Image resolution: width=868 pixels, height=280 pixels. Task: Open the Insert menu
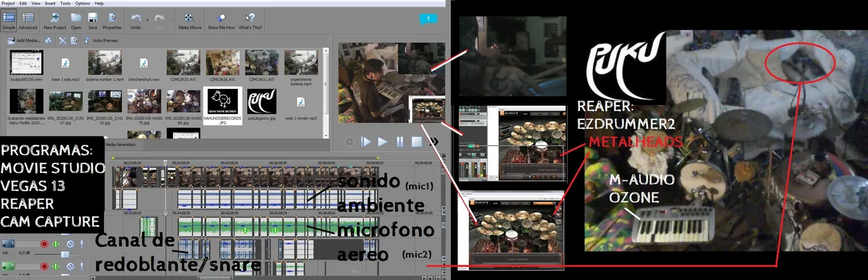tap(50, 3)
